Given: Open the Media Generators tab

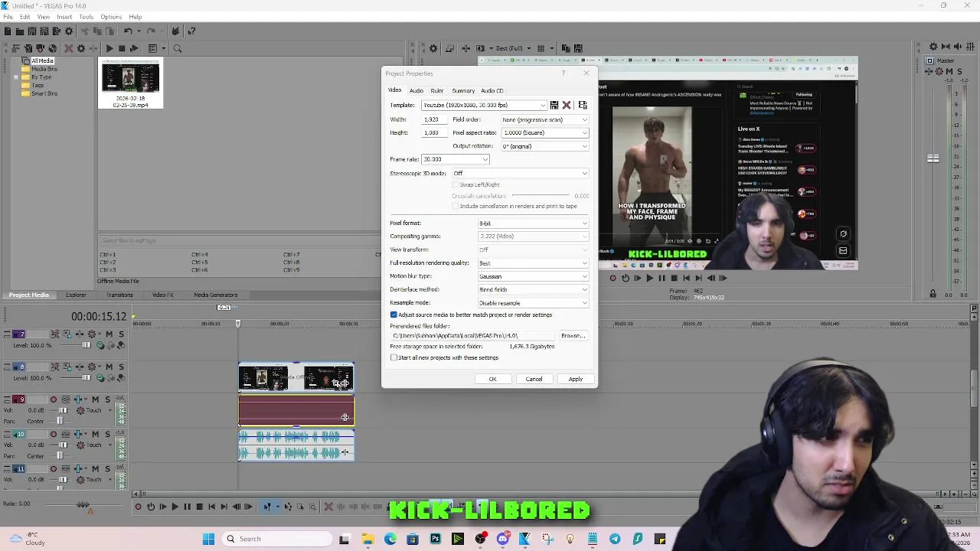Looking at the screenshot, I should (x=215, y=295).
